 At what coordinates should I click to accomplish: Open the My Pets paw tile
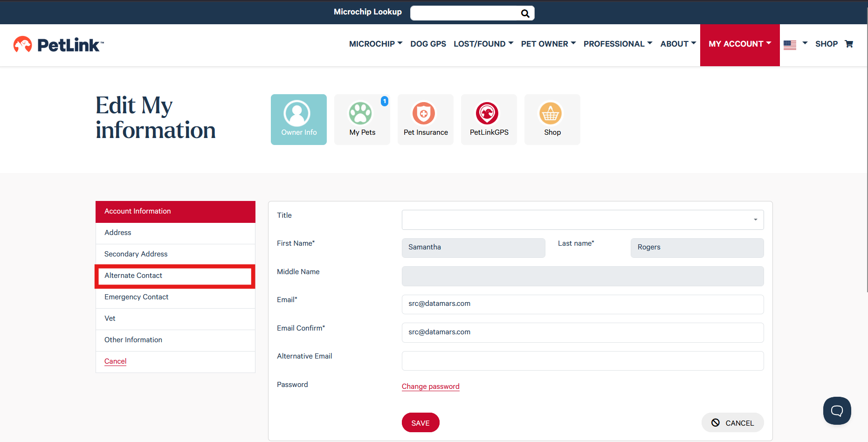click(x=362, y=119)
